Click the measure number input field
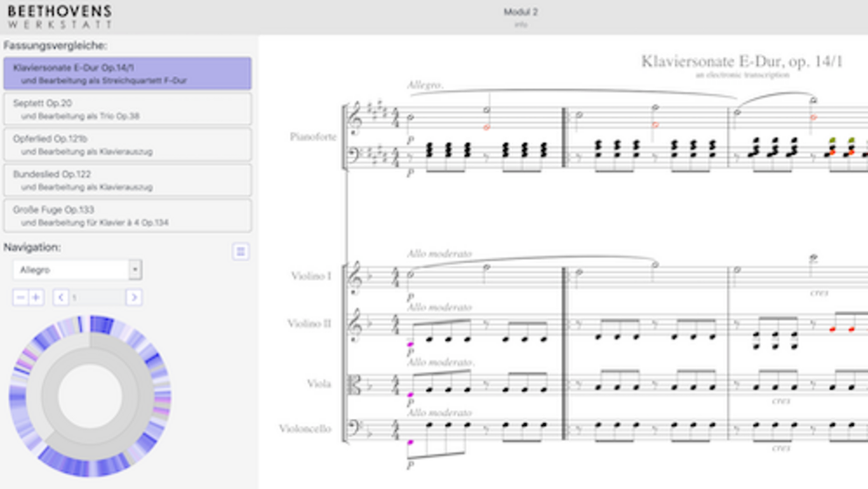868x489 pixels. (x=97, y=297)
